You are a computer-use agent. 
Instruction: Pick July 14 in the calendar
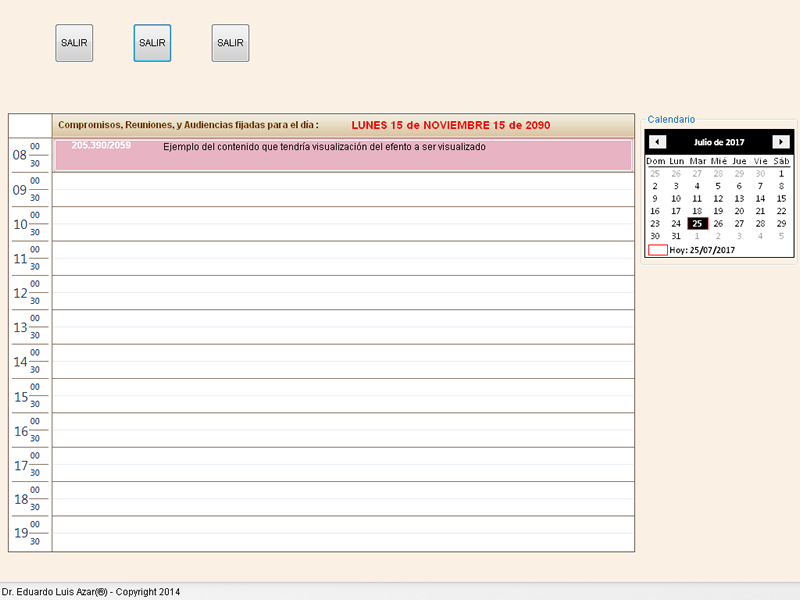tap(760, 198)
